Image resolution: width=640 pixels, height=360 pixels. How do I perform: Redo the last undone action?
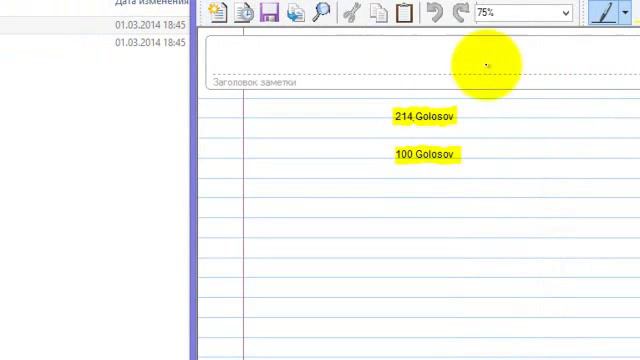point(461,12)
